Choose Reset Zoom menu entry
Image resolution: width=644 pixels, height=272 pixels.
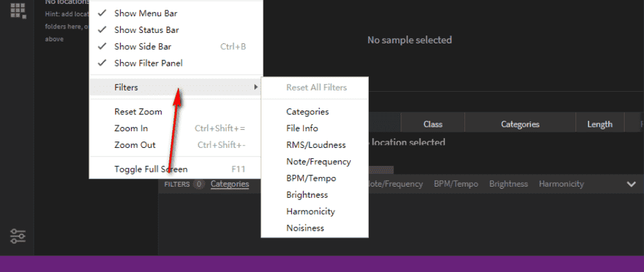[x=176, y=112]
